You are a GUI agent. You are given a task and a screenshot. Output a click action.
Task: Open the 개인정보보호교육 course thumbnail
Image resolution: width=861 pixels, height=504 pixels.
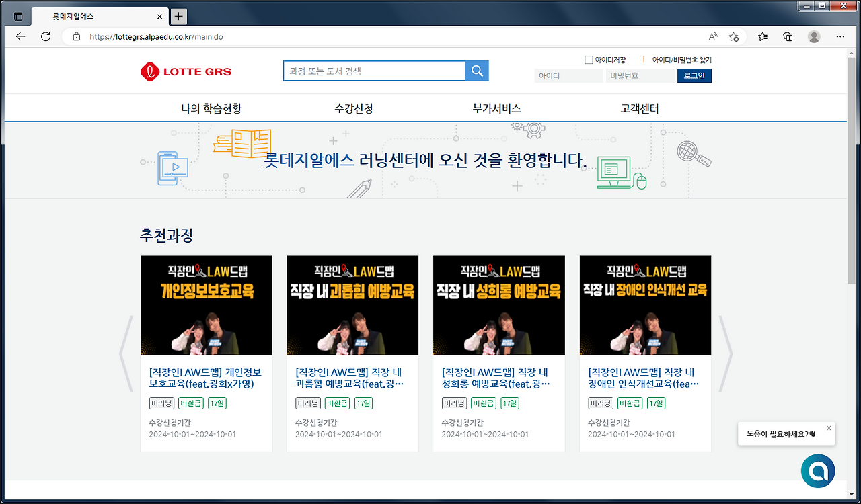[206, 304]
